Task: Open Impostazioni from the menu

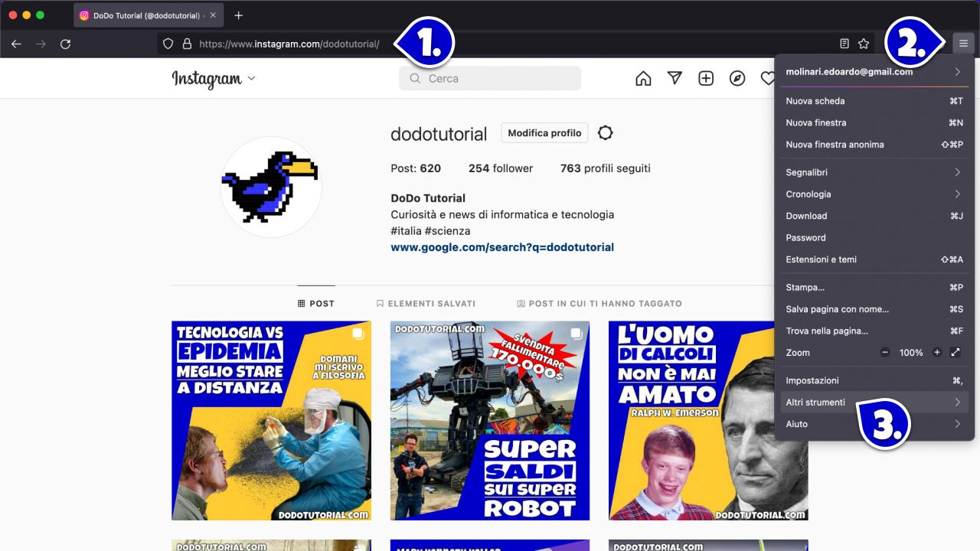Action: 874,380
